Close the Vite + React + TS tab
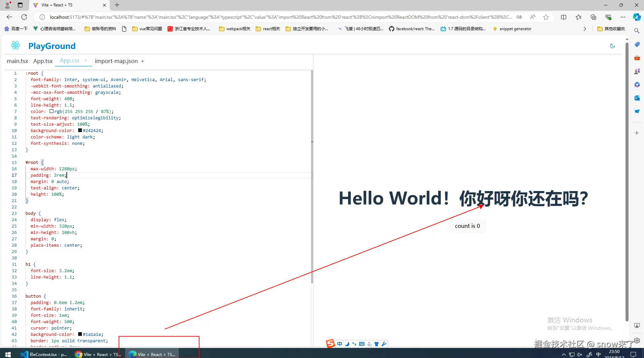The image size is (644, 358). click(x=104, y=5)
